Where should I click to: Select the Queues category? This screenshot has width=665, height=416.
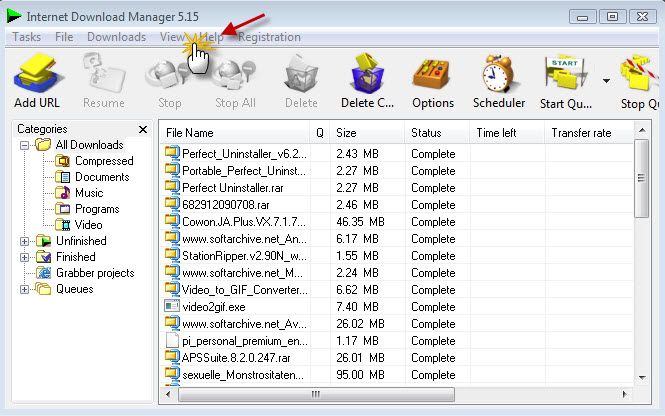tap(75, 289)
